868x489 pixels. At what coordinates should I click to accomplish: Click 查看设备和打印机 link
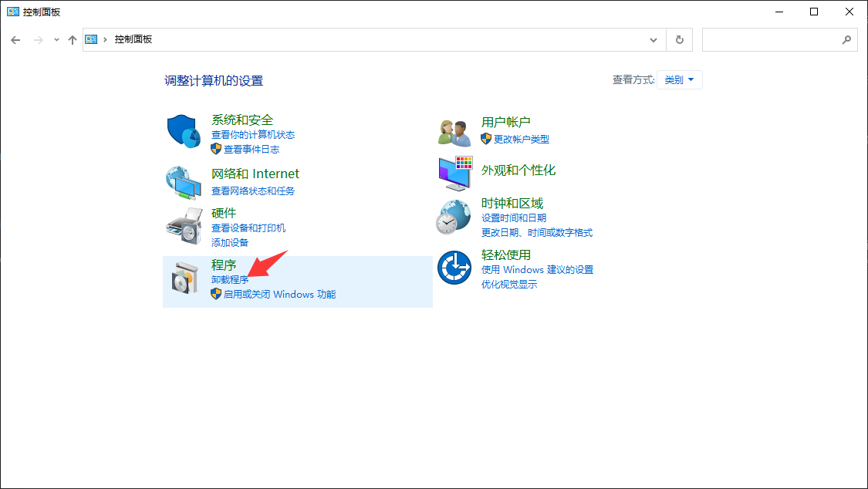(x=248, y=228)
